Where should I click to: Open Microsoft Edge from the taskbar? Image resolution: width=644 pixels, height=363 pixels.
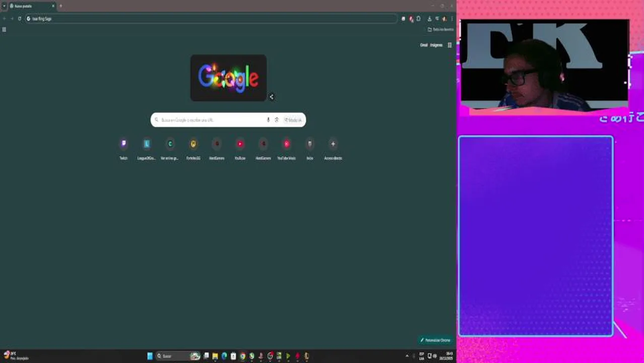tap(224, 356)
